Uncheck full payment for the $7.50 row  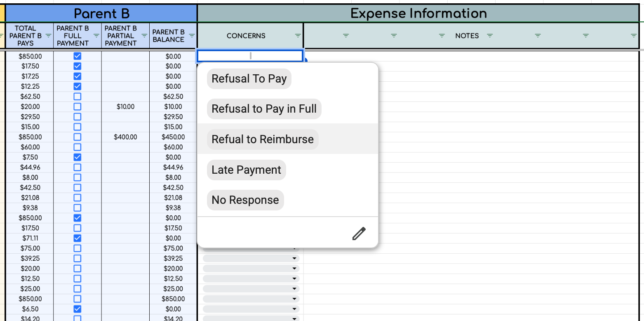click(x=77, y=157)
